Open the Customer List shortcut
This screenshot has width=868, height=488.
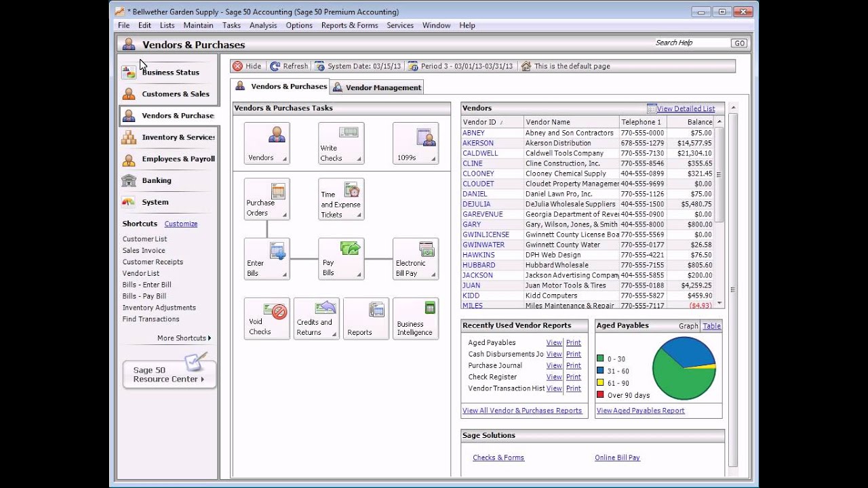(144, 239)
